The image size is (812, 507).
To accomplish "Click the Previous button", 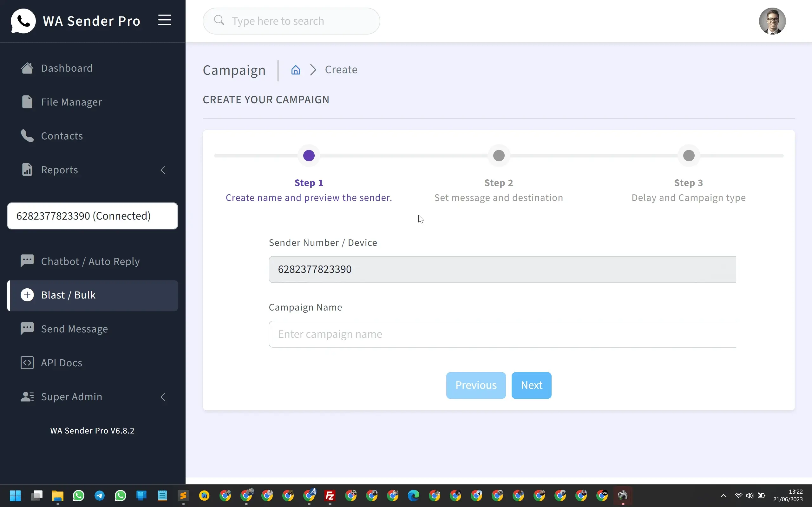I will coord(475,385).
